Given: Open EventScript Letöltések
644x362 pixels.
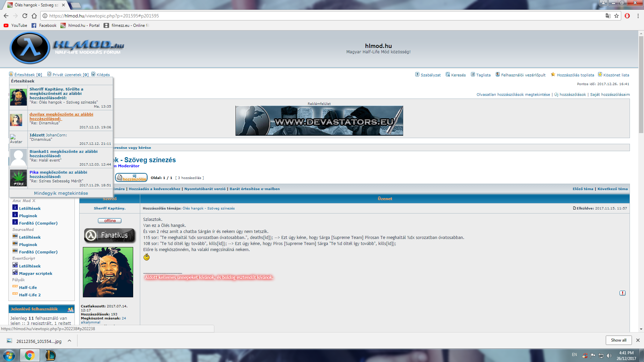Looking at the screenshot, I should point(30,266).
